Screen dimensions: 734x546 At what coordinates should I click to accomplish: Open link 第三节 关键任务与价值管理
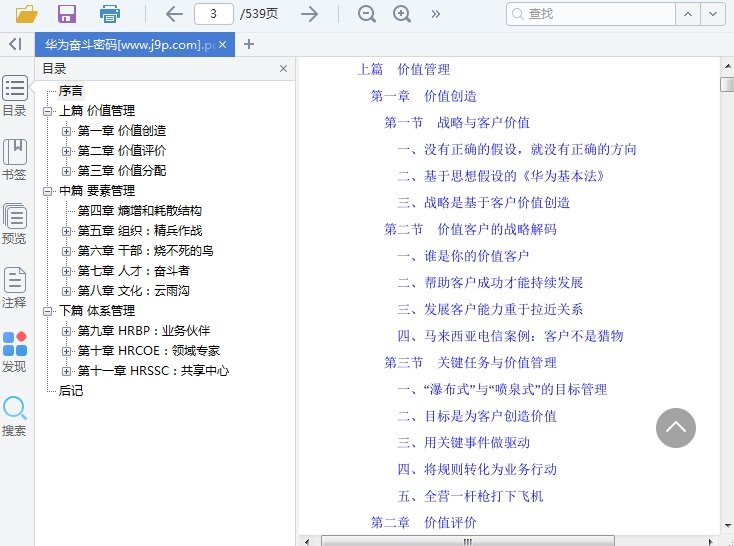(x=470, y=362)
